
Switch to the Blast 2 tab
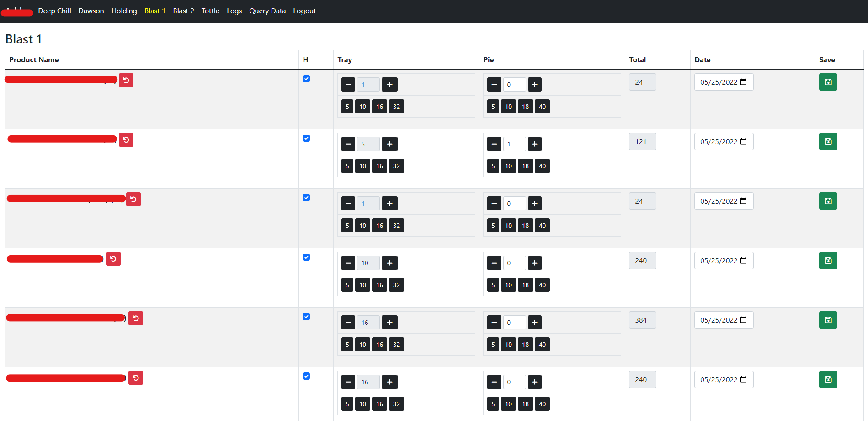pos(183,11)
